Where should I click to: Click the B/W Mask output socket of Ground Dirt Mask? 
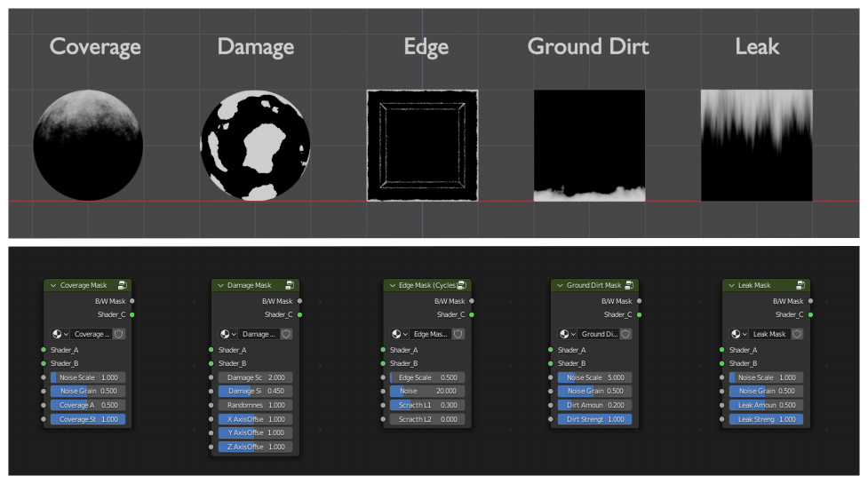coord(639,301)
